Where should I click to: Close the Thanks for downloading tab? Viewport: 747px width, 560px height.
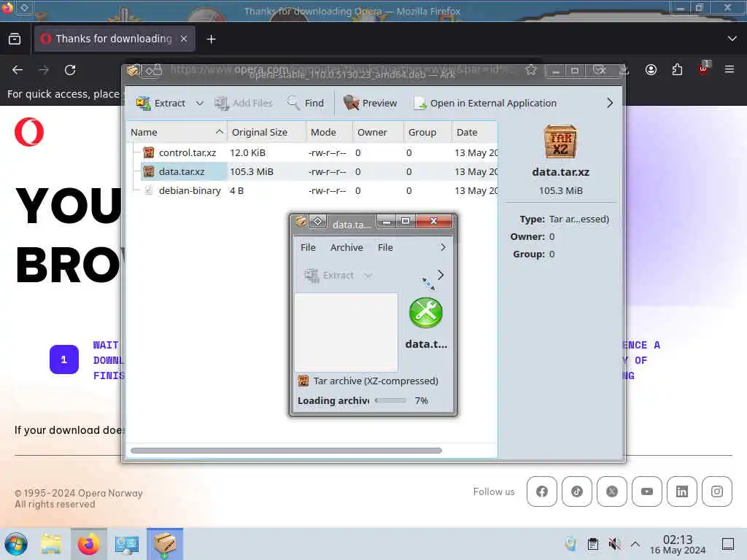[x=183, y=39]
